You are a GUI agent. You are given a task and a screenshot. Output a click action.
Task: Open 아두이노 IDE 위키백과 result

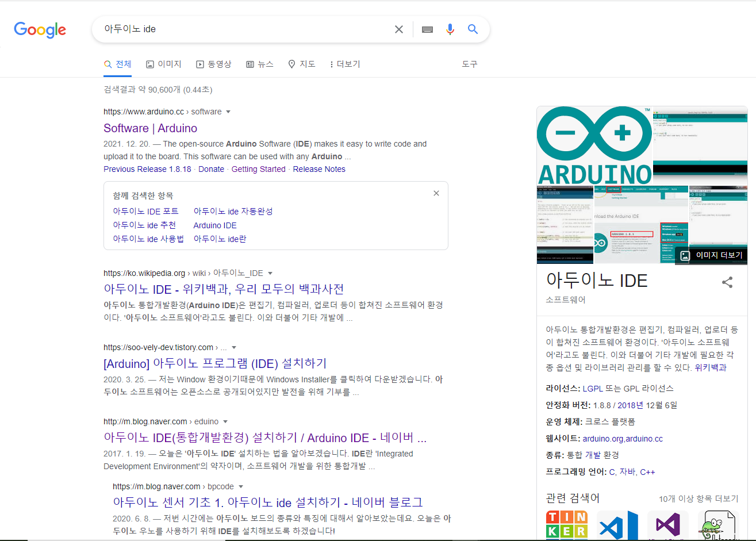pyautogui.click(x=224, y=289)
